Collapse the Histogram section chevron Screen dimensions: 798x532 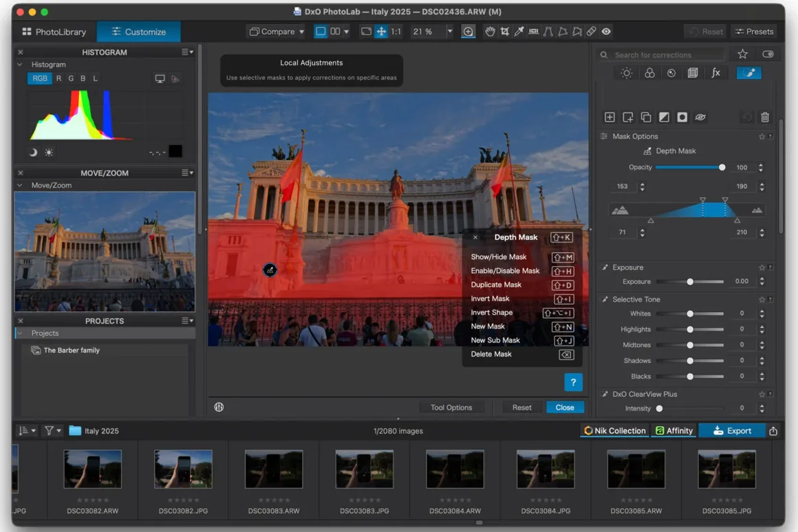[20, 65]
